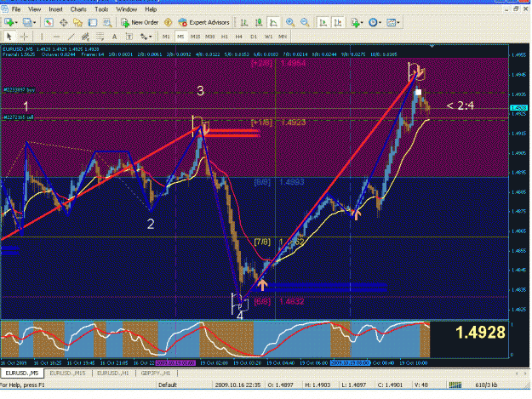532x399 pixels.
Task: Open the Indicators list dropdown
Action: [x=357, y=23]
